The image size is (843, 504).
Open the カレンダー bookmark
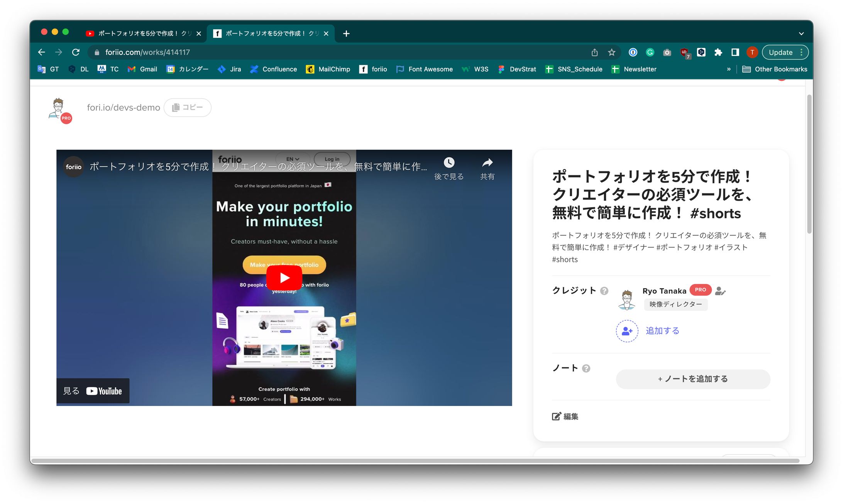click(187, 69)
